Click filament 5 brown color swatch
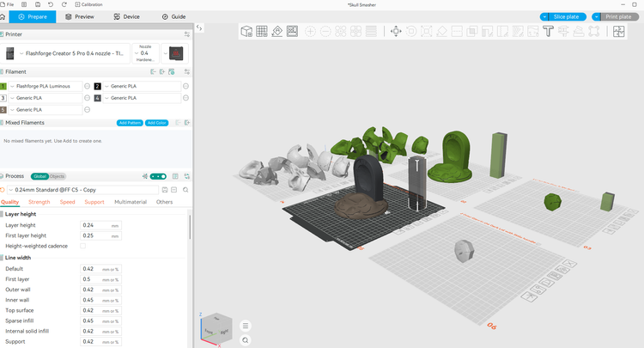The image size is (644, 348). coord(3,110)
